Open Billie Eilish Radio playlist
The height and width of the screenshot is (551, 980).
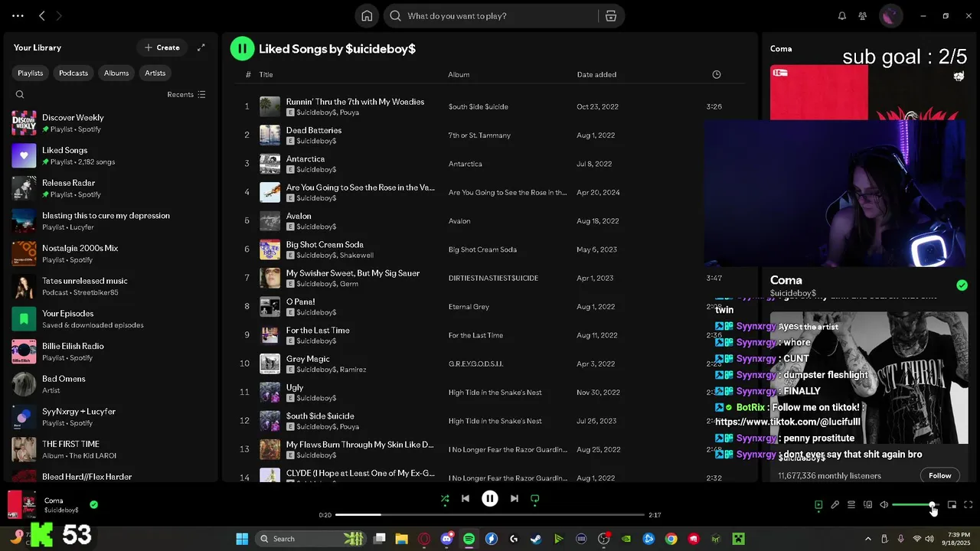tap(111, 351)
